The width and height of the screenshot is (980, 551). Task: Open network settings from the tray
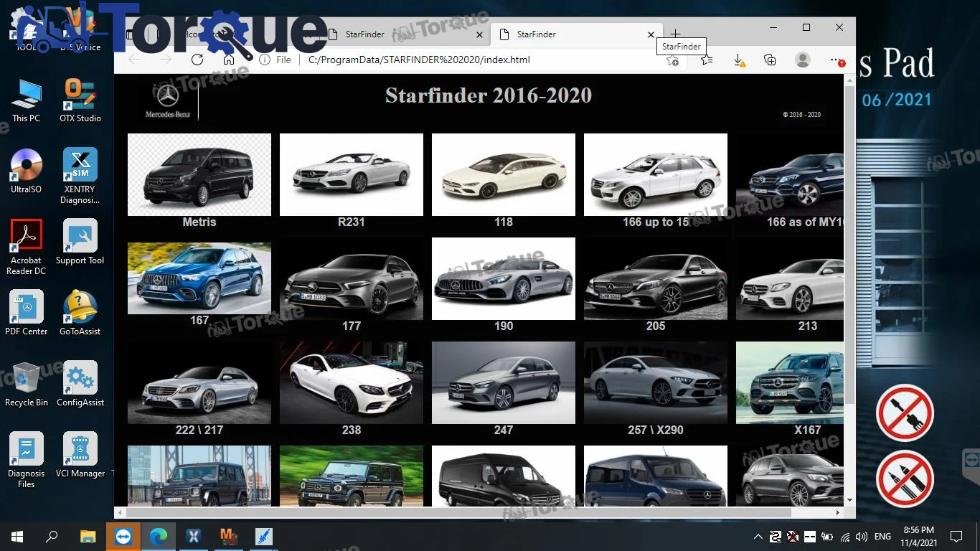click(x=845, y=537)
